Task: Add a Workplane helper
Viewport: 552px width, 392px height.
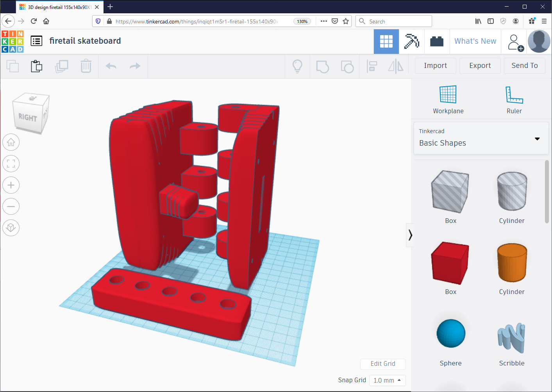Action: (x=448, y=98)
